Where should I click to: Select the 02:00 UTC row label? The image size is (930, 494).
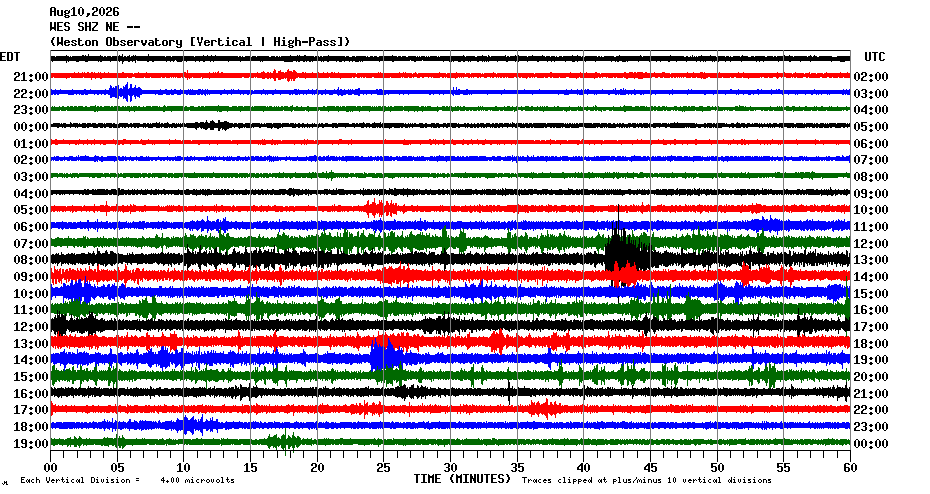coord(871,77)
